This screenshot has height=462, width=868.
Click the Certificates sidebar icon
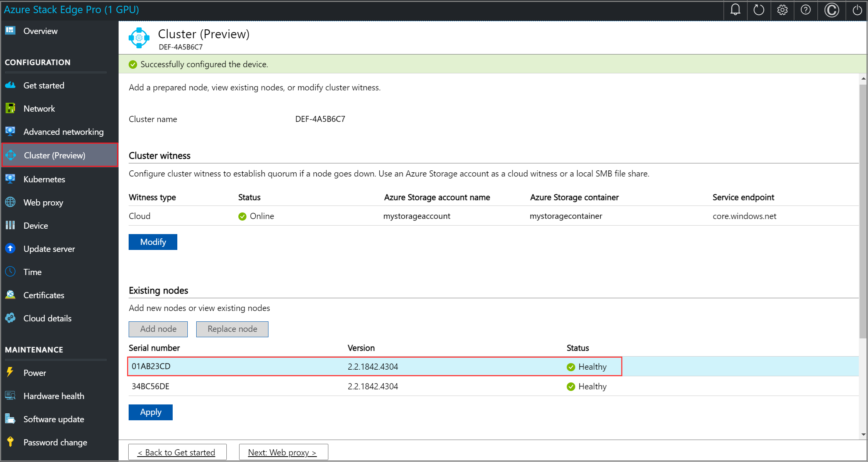click(x=10, y=295)
